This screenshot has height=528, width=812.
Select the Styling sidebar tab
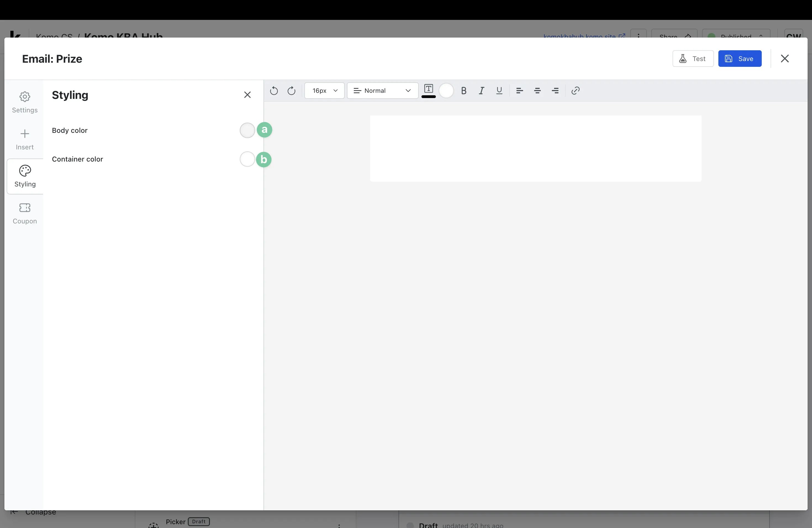25,176
